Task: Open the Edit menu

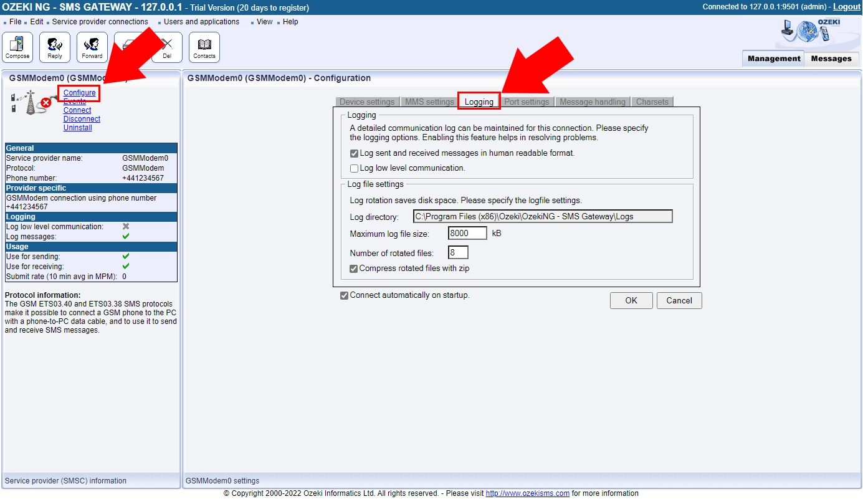Action: (x=37, y=22)
